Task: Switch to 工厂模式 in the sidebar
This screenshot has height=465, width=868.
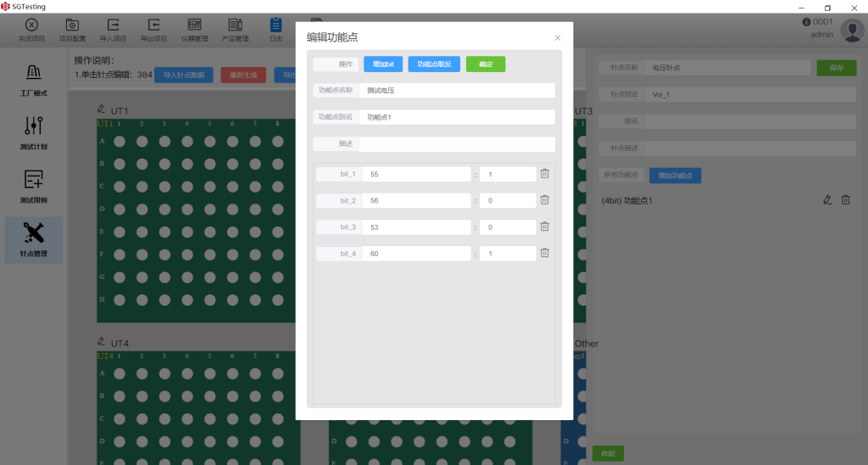Action: tap(34, 80)
